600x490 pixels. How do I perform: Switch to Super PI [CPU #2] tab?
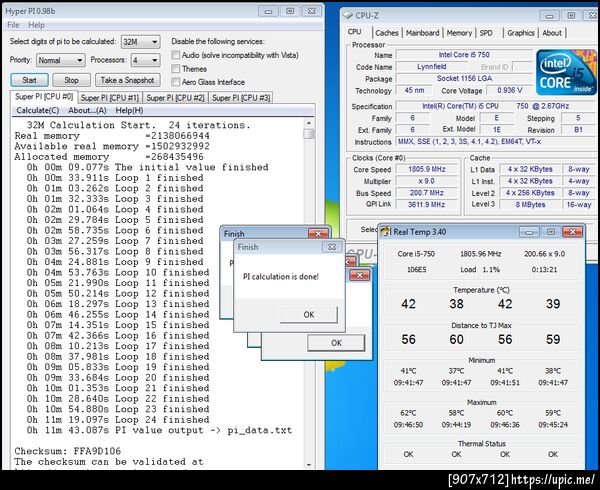[x=175, y=98]
